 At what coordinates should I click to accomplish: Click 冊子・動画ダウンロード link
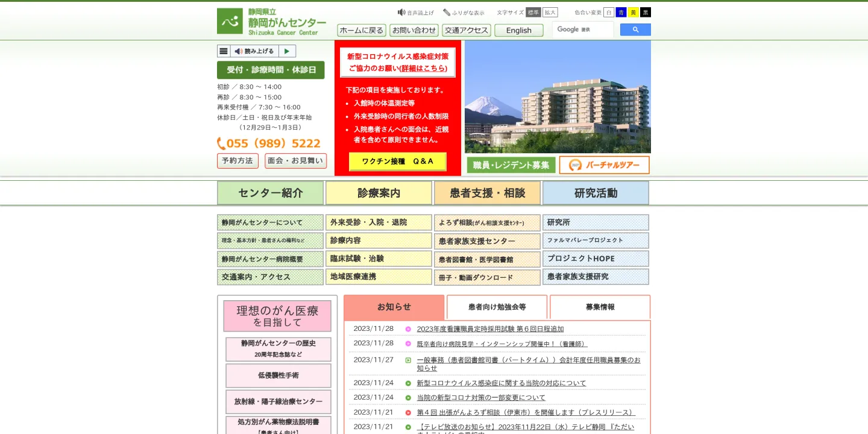coord(488,278)
